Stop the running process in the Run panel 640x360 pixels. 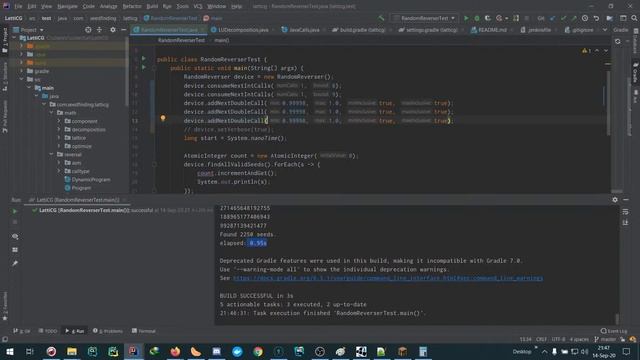pos(15,222)
